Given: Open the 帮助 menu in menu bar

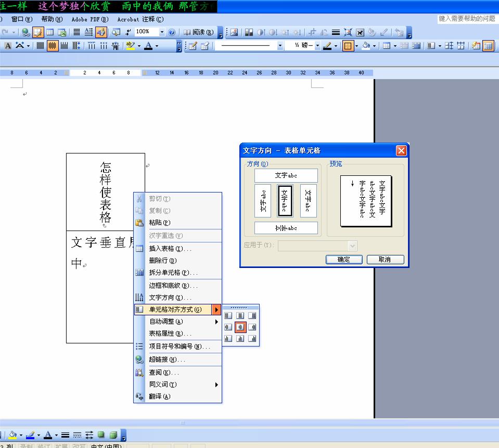Looking at the screenshot, I should [51, 19].
